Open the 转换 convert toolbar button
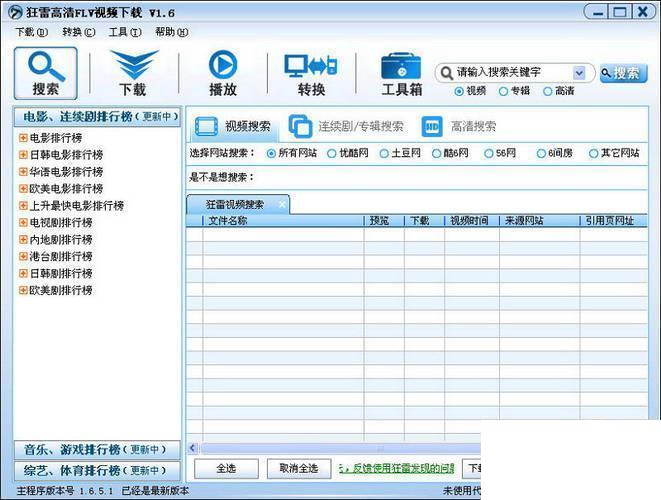 tap(311, 73)
